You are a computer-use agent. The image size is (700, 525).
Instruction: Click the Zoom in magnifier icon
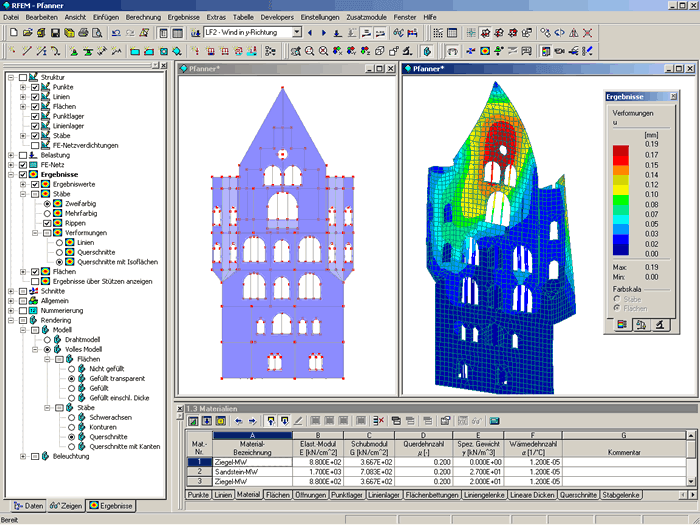(309, 51)
